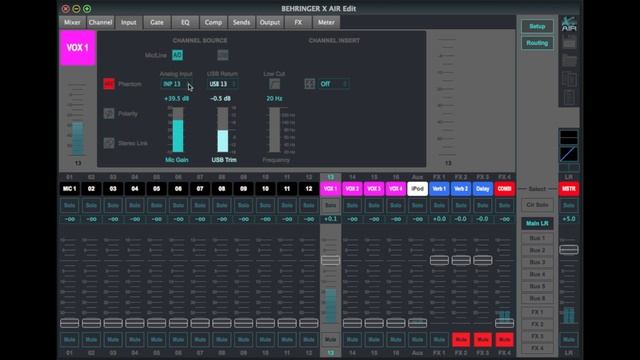Switch to the Comp tab
Image resolution: width=640 pixels, height=360 pixels.
point(213,22)
